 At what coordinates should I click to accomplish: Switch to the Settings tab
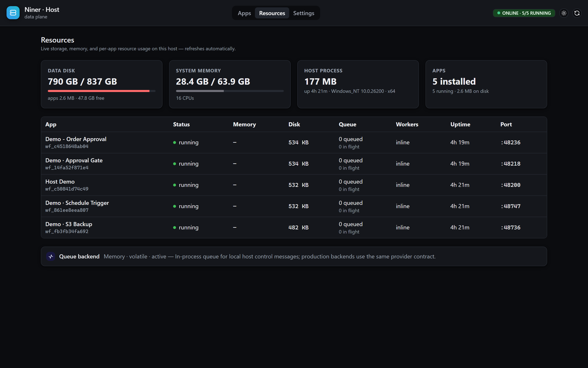point(303,13)
